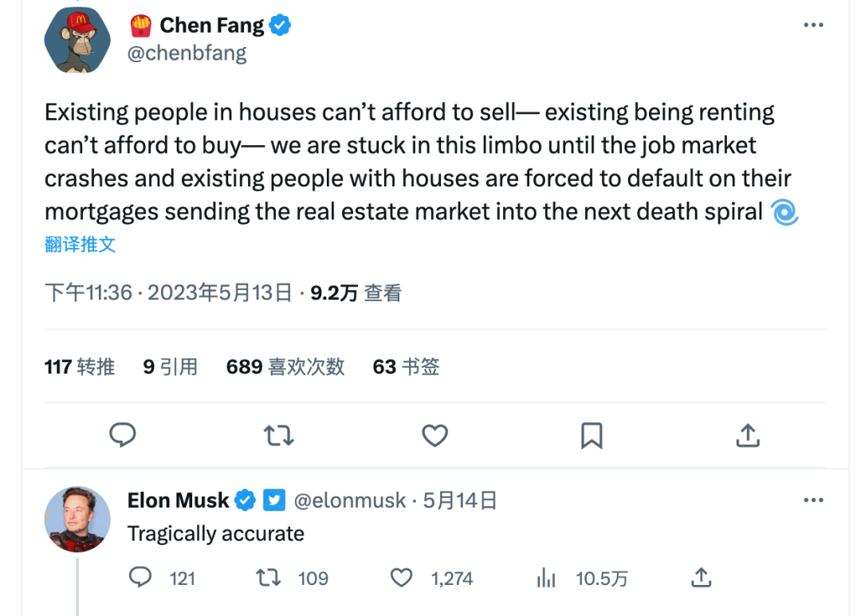Viewport: 861px width, 616px height.
Task: View the 117 转推 retweets list
Action: [x=80, y=367]
